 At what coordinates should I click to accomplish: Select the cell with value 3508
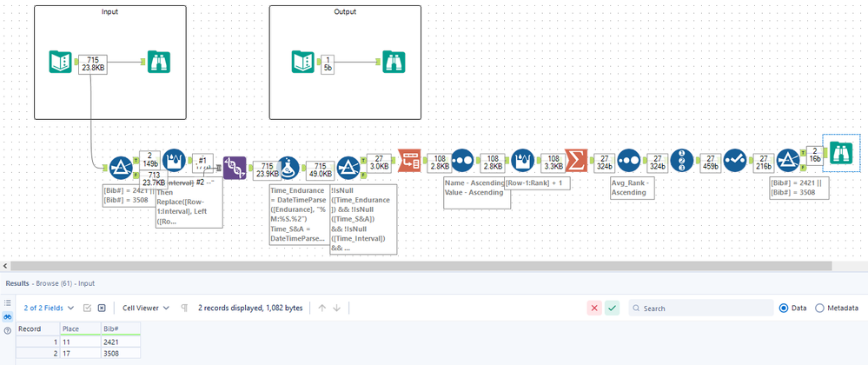point(121,354)
